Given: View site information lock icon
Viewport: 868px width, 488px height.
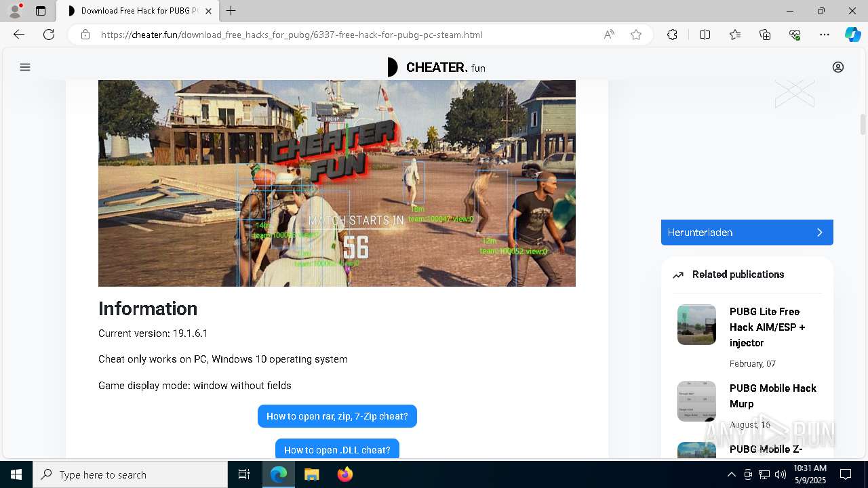Looking at the screenshot, I should tap(85, 35).
